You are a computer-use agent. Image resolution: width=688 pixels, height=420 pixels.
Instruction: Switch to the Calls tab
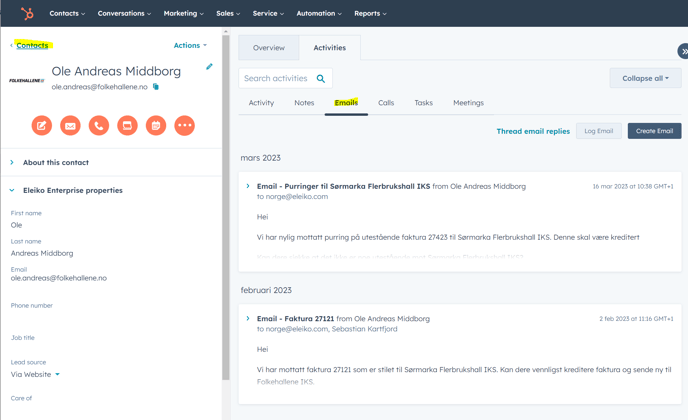386,103
